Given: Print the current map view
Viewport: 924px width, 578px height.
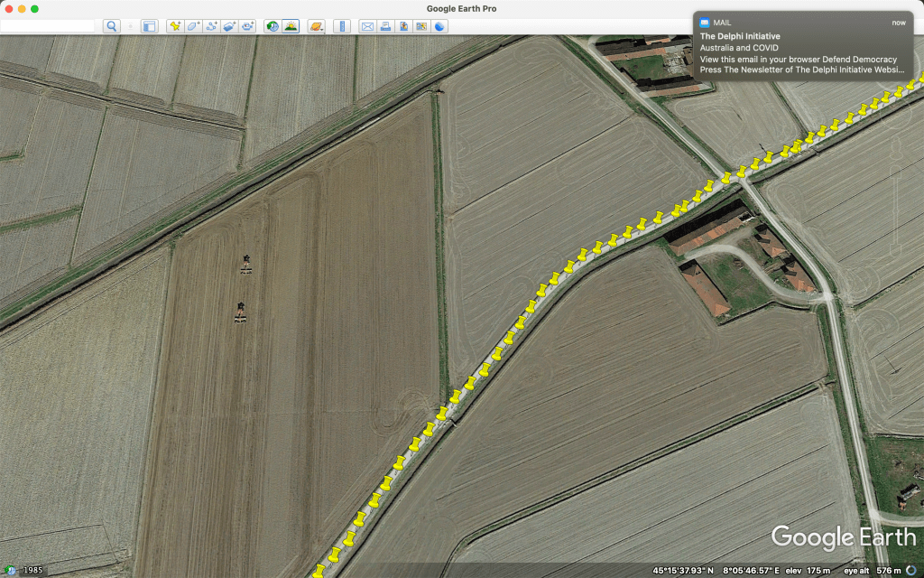Looking at the screenshot, I should pyautogui.click(x=385, y=26).
